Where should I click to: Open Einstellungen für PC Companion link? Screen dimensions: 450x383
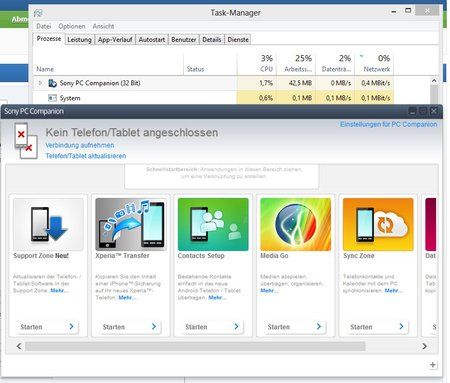pos(388,124)
